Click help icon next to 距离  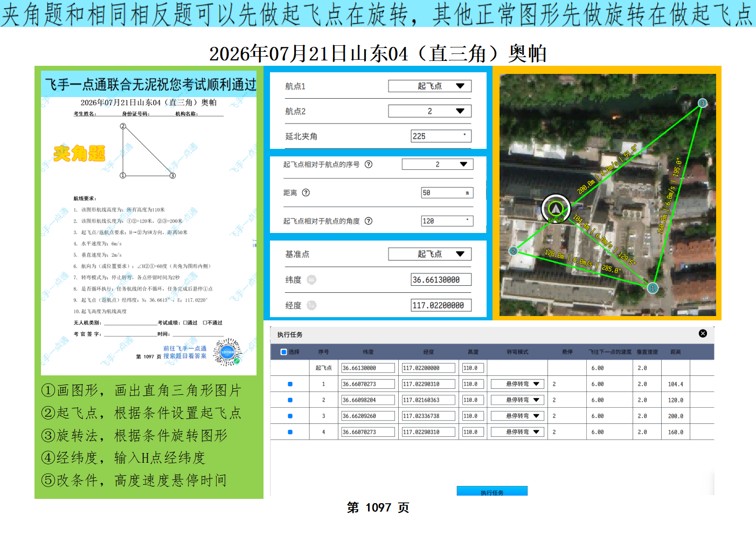point(306,193)
